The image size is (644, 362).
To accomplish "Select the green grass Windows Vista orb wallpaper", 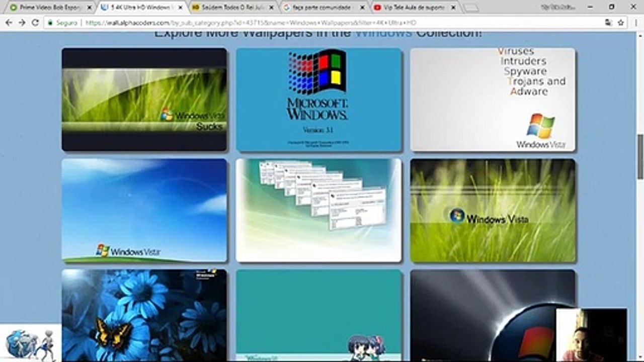I will (493, 211).
